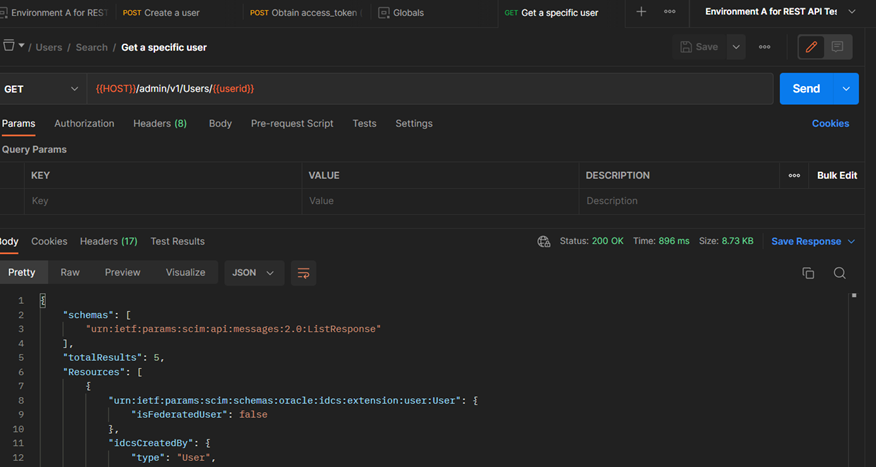Image resolution: width=876 pixels, height=467 pixels.
Task: Click the Send button
Action: click(x=806, y=89)
